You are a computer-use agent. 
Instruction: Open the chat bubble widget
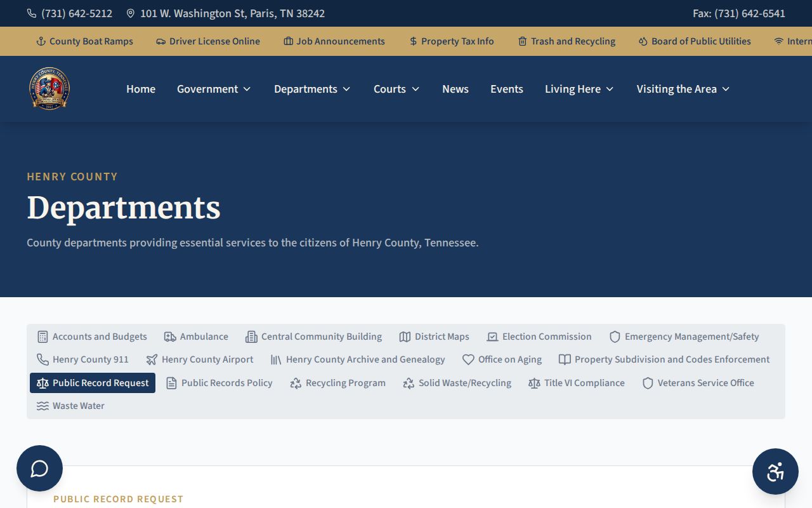[39, 469]
